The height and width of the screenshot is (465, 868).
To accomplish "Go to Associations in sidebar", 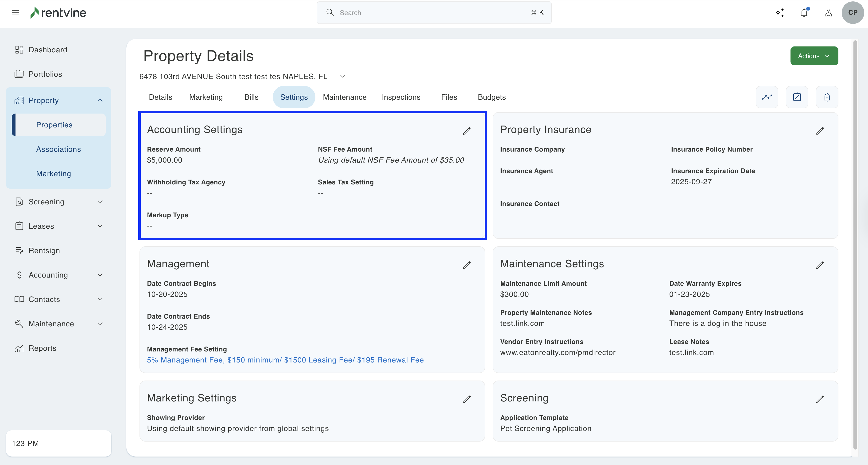I will [x=58, y=149].
